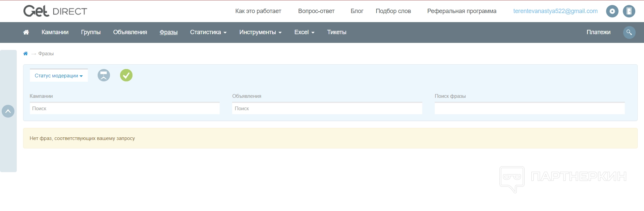The height and width of the screenshot is (211, 644).
Task: Click the logout door icon
Action: pos(629,11)
